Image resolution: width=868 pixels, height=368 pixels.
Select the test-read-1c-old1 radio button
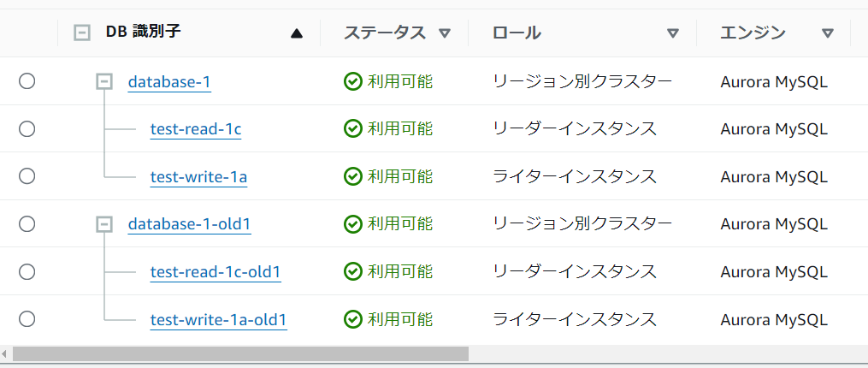(27, 271)
